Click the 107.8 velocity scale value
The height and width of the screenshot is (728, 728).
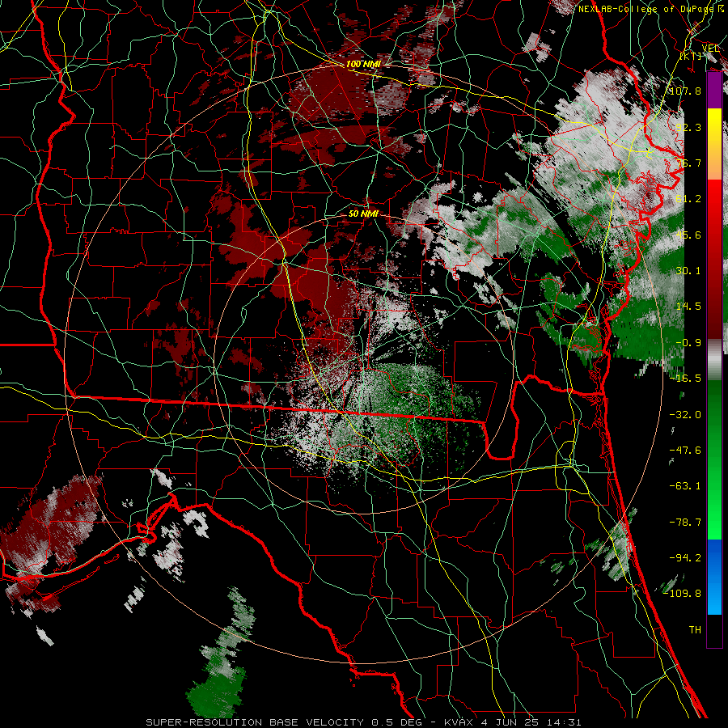685,91
